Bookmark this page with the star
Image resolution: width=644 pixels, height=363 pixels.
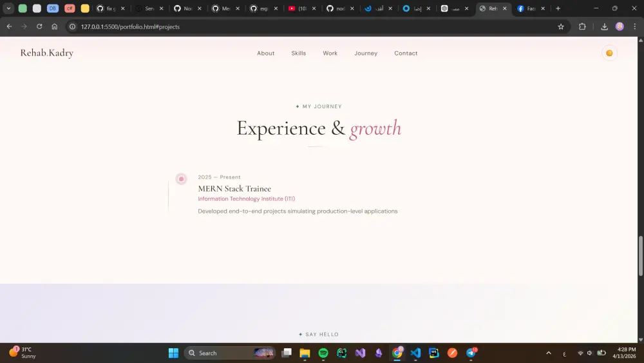coord(561,26)
